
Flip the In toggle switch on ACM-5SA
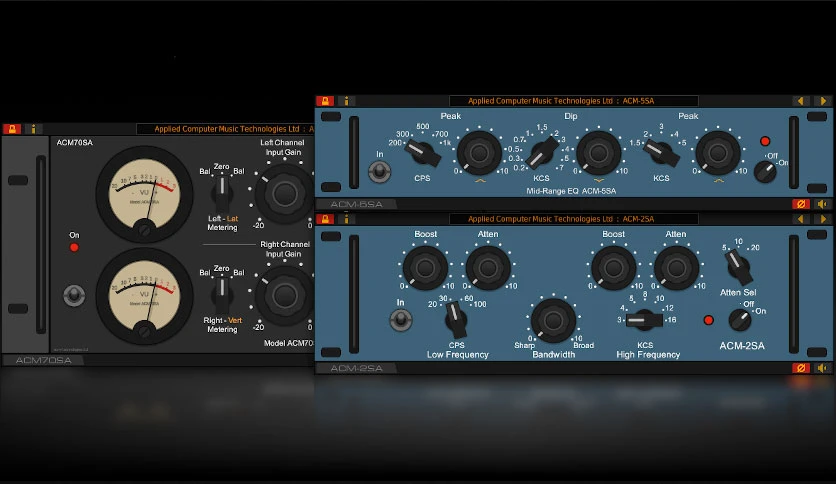380,172
